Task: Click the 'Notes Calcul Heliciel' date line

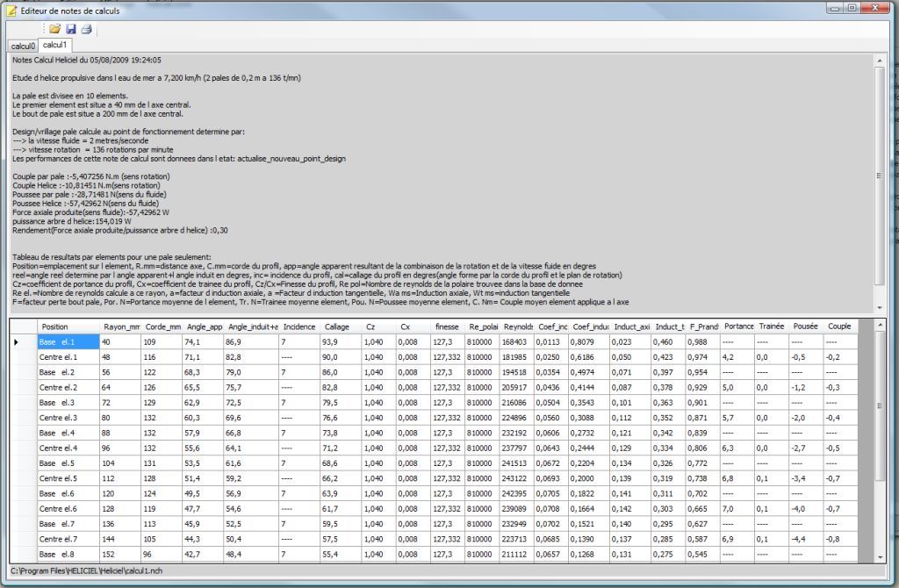Action: pos(87,61)
